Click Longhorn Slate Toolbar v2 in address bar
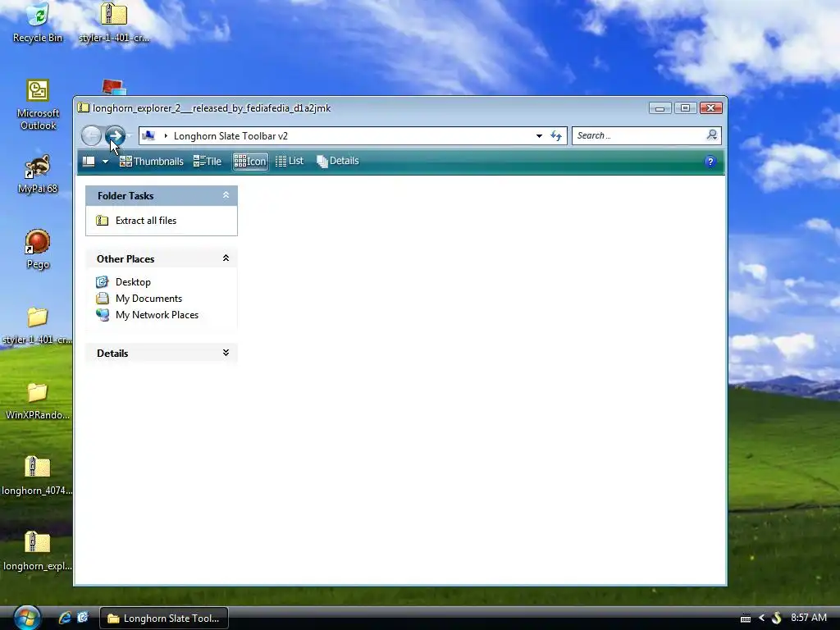840x630 pixels. [x=231, y=136]
